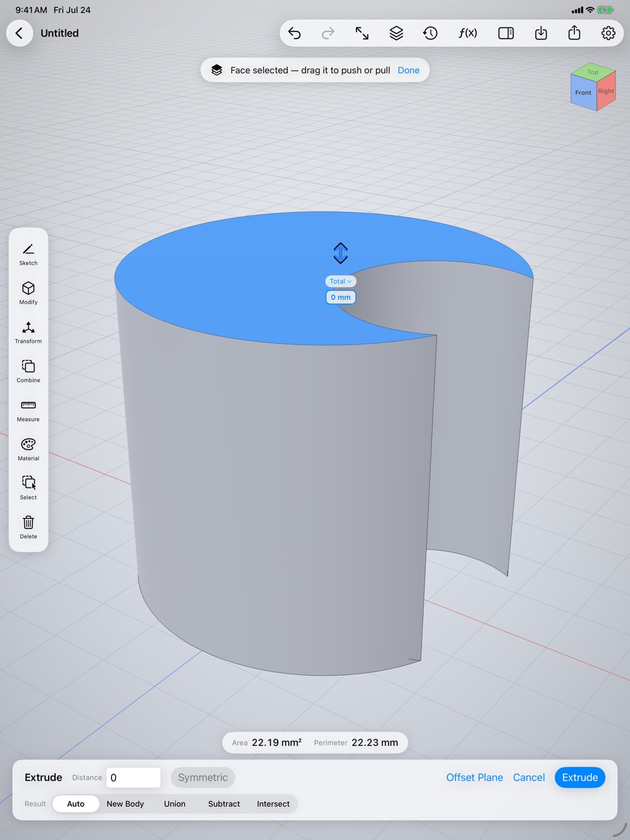
Task: Click the Delete trash tool
Action: [x=28, y=527]
